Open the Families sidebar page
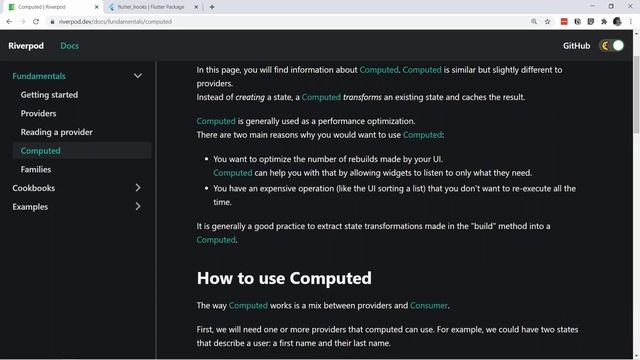 36,169
